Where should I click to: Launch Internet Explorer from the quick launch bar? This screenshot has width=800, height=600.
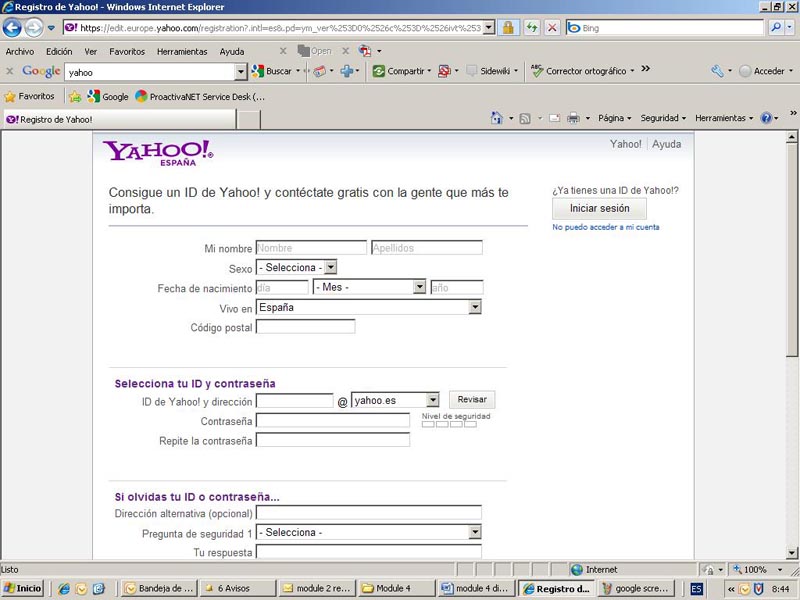(64, 588)
